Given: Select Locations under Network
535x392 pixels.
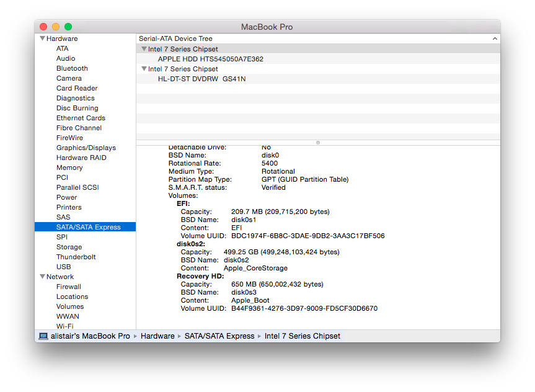Looking at the screenshot, I should point(72,296).
